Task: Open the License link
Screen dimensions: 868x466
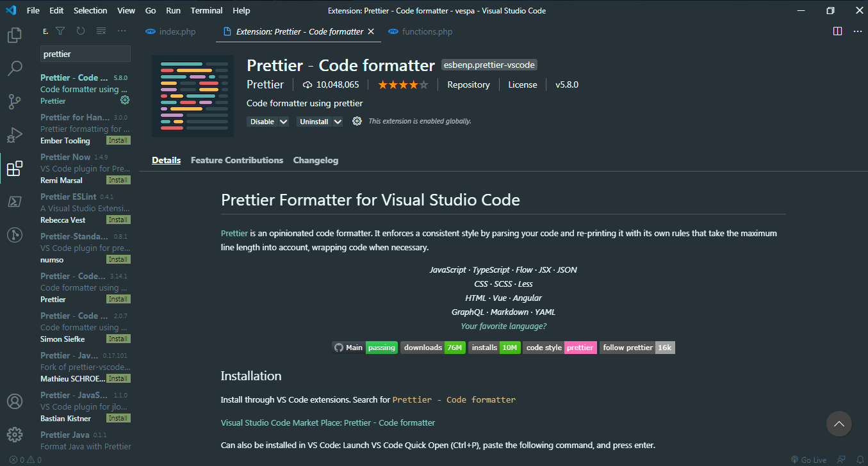Action: [x=523, y=84]
